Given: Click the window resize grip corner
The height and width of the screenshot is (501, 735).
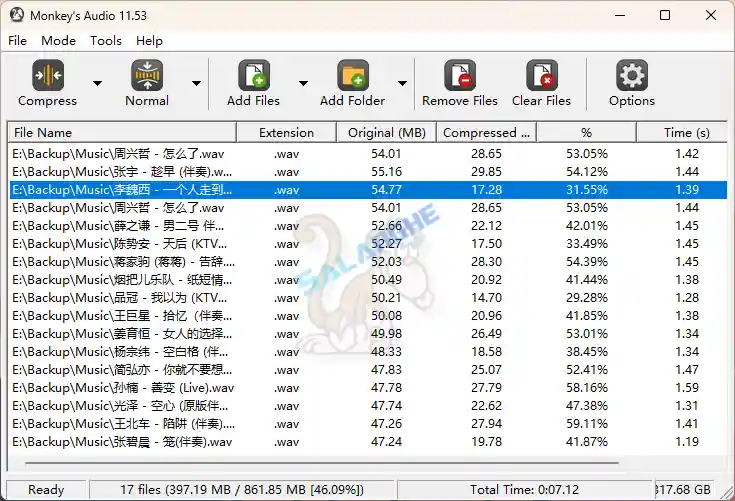Looking at the screenshot, I should tap(727, 493).
